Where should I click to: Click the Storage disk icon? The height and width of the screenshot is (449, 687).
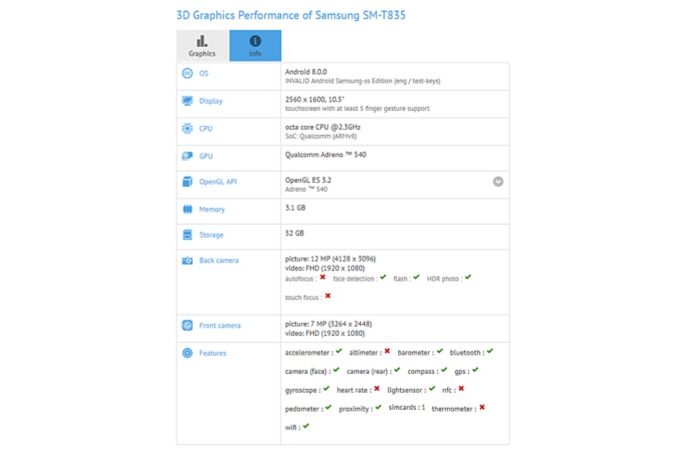tap(187, 235)
